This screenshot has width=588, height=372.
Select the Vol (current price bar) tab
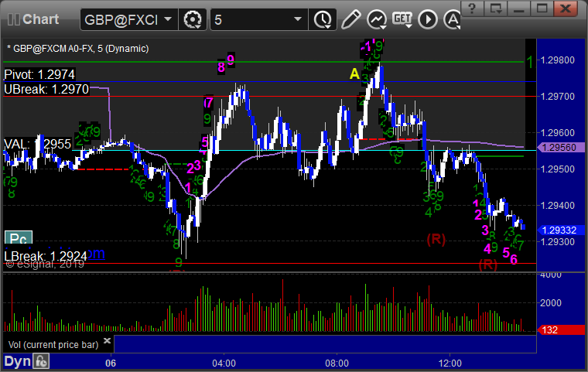(x=53, y=345)
